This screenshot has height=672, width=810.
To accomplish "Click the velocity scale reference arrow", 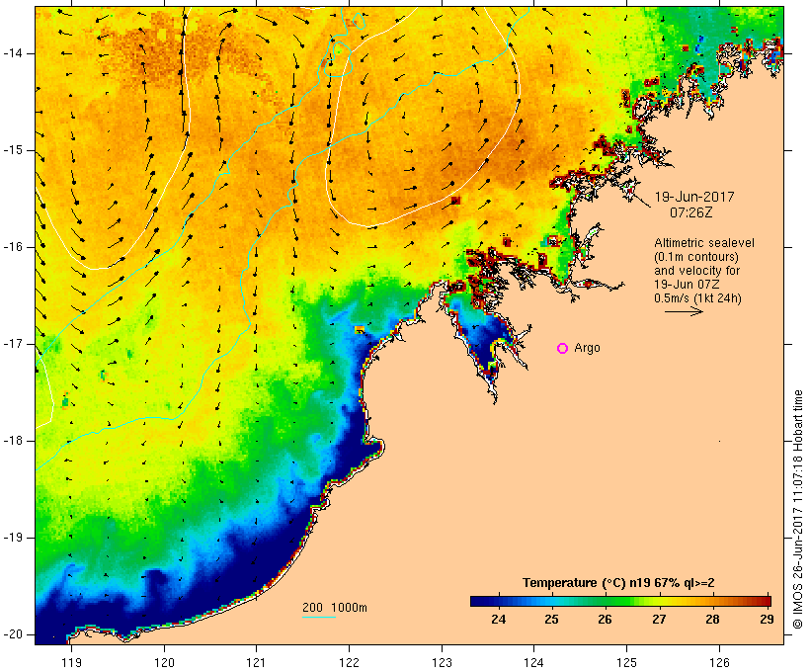I will point(684,311).
